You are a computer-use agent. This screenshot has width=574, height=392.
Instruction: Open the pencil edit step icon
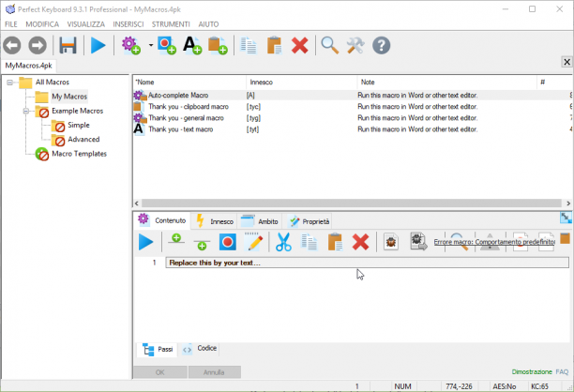pos(255,242)
